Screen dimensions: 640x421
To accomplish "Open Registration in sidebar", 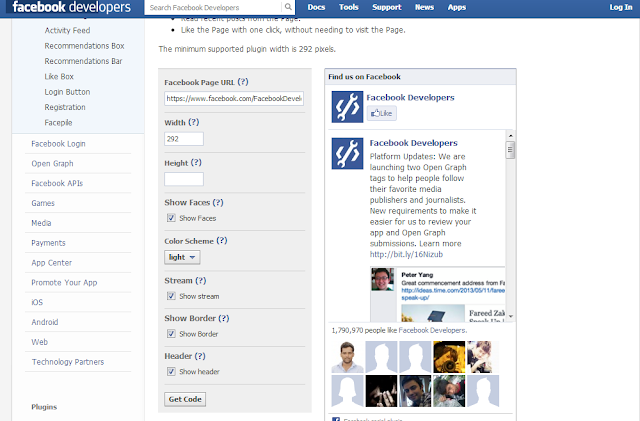I will (x=65, y=107).
